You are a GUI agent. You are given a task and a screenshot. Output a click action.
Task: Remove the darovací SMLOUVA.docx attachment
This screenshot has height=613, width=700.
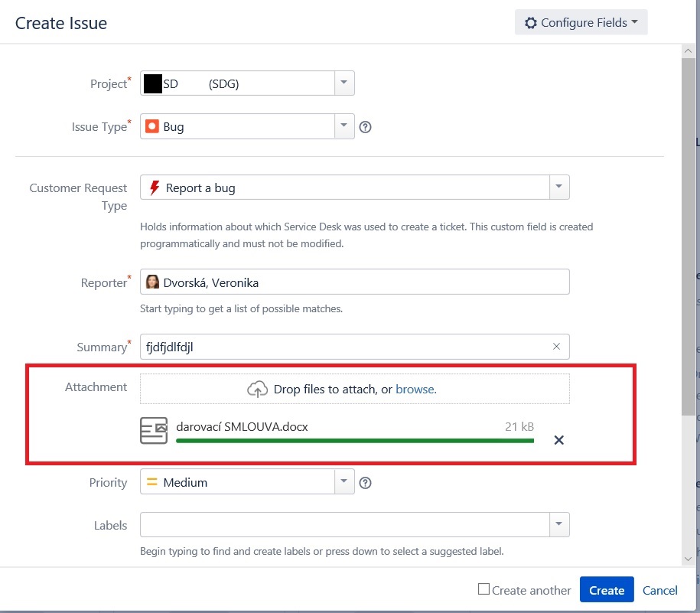click(x=558, y=440)
